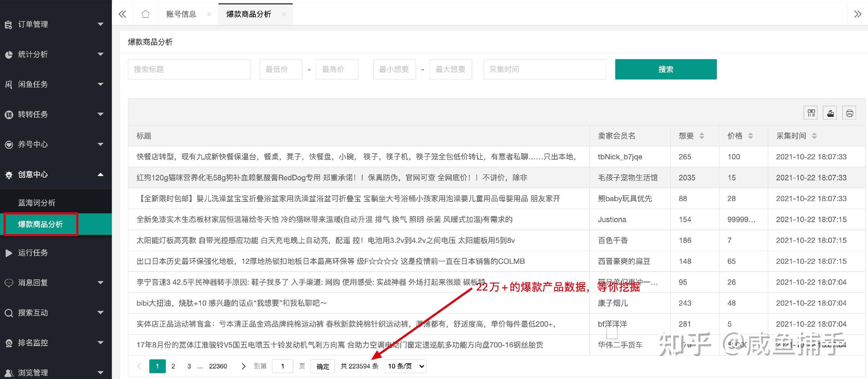Select the 搜索互动 magnifier icon
The height and width of the screenshot is (379, 868).
coord(9,313)
